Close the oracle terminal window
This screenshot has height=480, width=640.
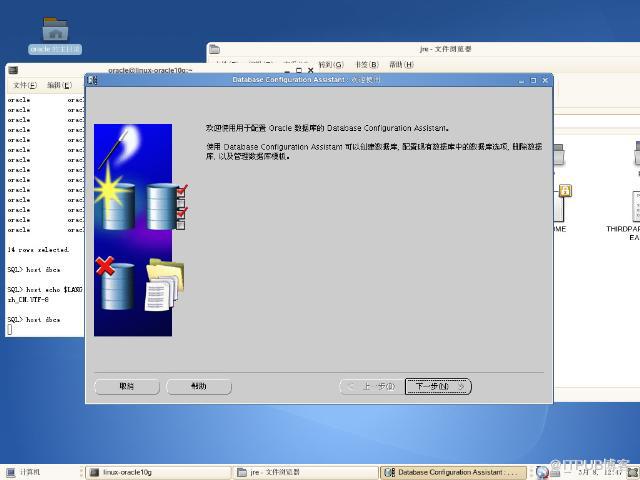pyautogui.click(x=311, y=70)
